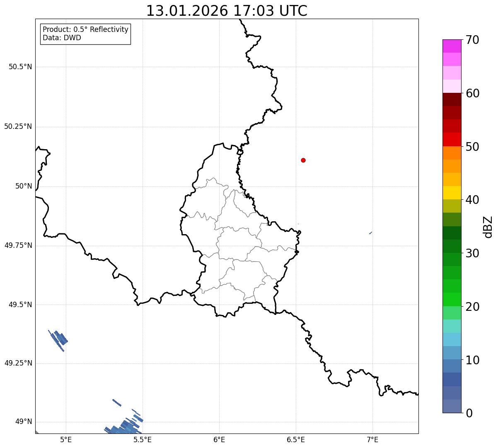This screenshot has width=498, height=448.
Task: Click the 20 tick on the colorbar
Action: [x=472, y=307]
